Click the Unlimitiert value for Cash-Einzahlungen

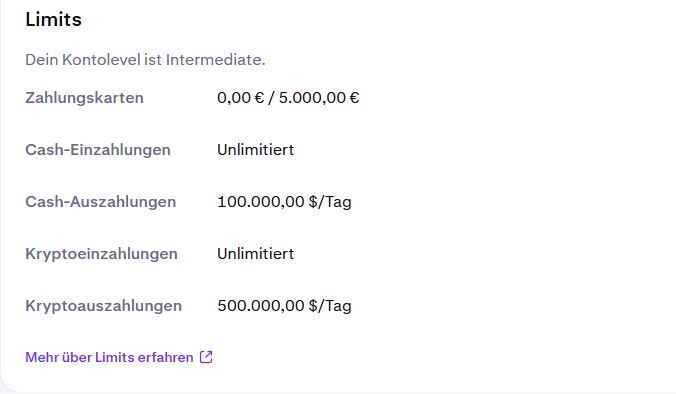[x=256, y=150]
